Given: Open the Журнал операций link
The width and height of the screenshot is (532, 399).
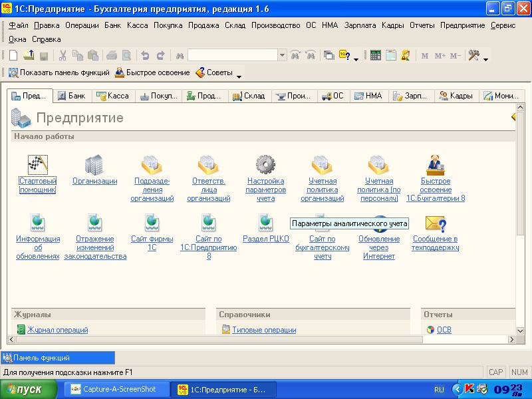Looking at the screenshot, I should [57, 329].
